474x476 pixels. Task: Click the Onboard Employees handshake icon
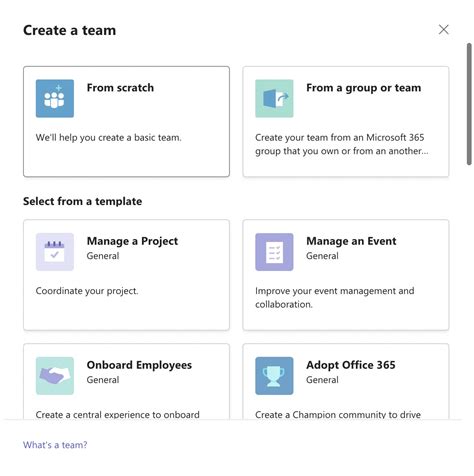point(55,376)
